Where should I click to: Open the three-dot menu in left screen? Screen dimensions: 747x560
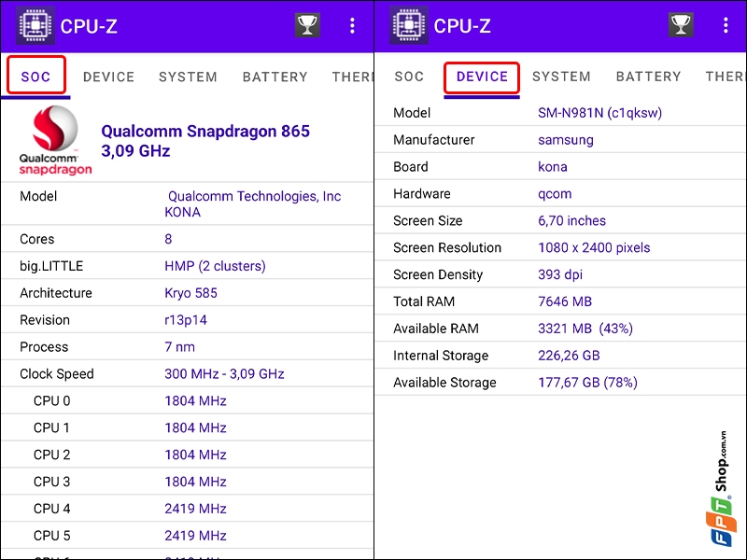tap(352, 26)
